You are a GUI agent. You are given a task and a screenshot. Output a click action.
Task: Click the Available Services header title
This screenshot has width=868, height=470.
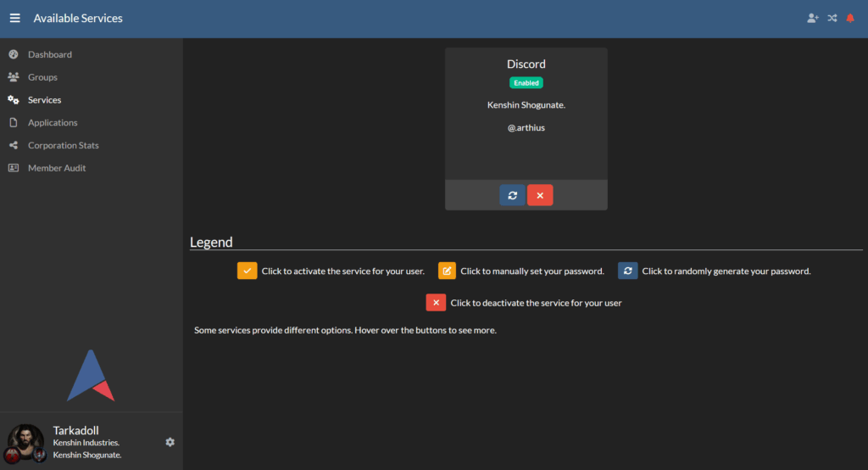click(x=78, y=19)
